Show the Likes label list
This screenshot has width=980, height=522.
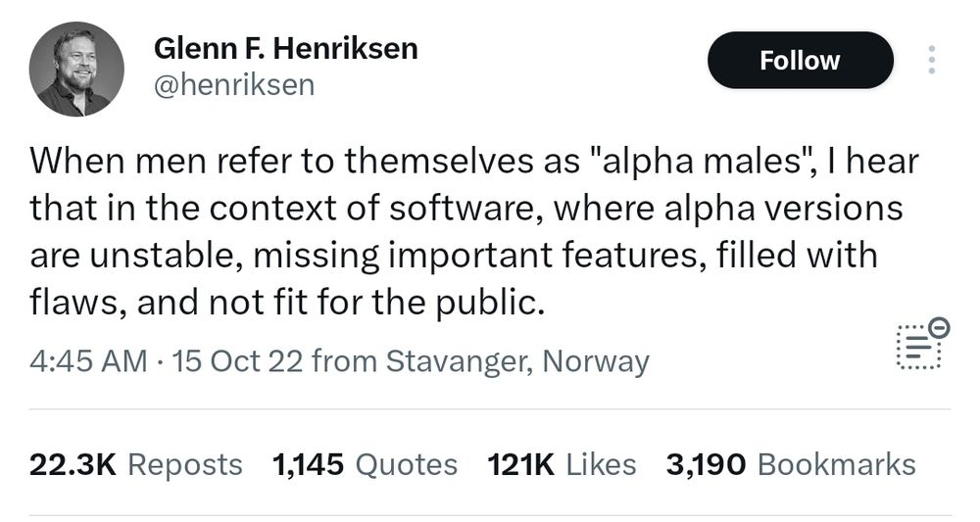602,464
